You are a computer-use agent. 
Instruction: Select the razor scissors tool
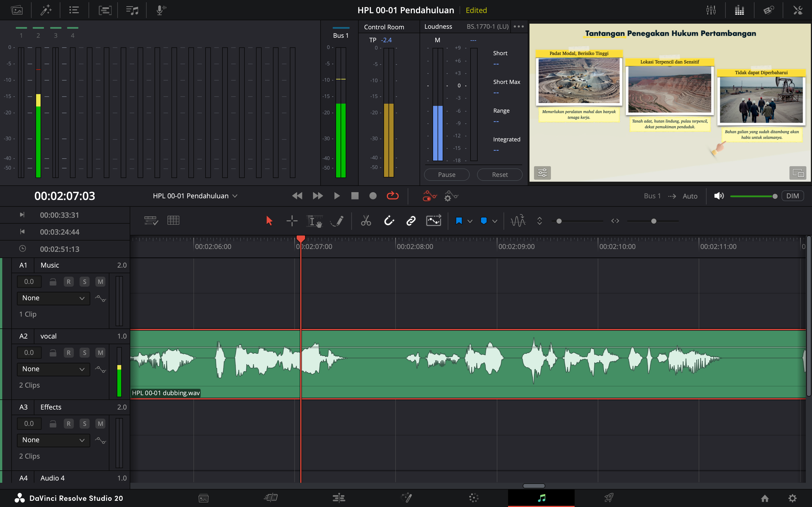pyautogui.click(x=366, y=221)
